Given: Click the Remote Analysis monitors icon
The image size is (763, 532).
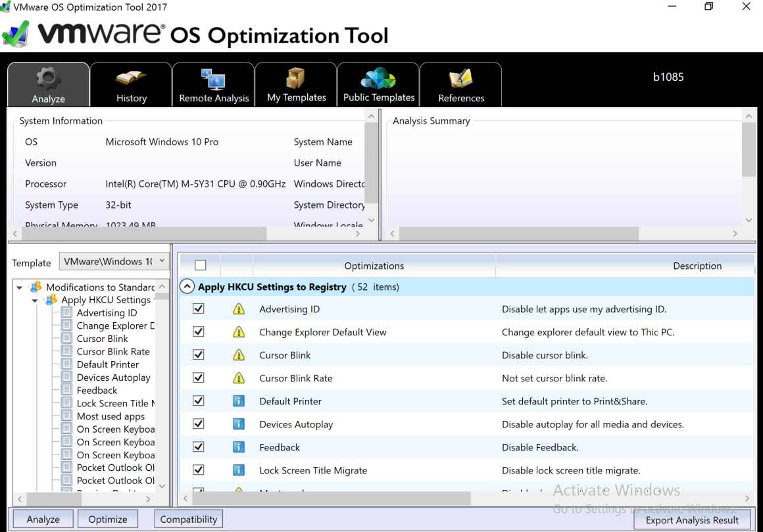Looking at the screenshot, I should click(x=213, y=79).
